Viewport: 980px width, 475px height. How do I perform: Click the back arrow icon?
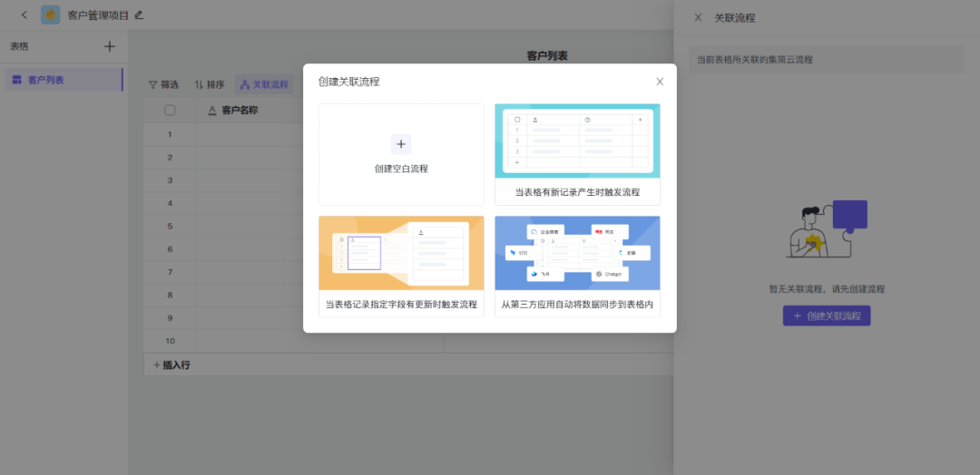pos(24,15)
